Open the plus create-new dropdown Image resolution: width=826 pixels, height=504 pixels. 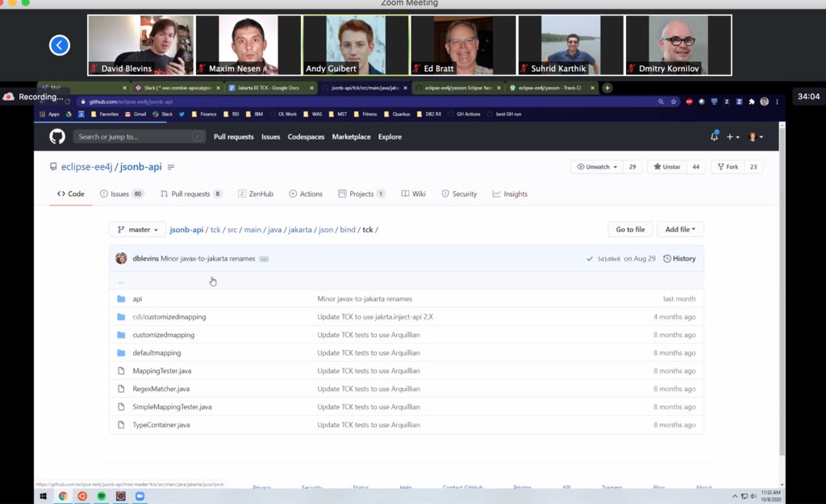pyautogui.click(x=732, y=137)
